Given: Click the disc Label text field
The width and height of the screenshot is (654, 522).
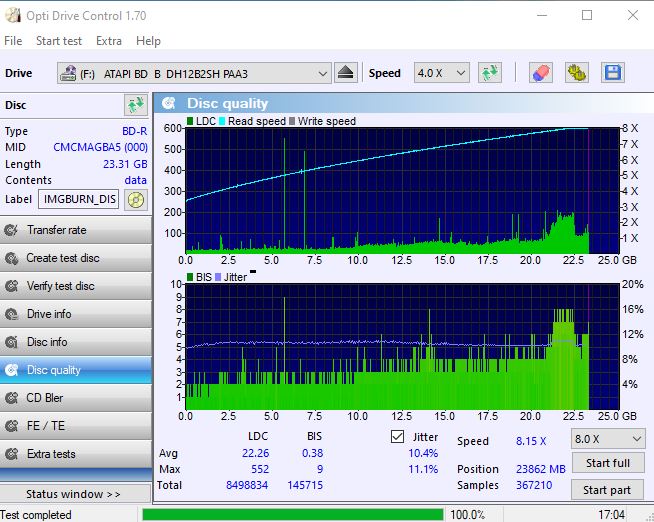Looking at the screenshot, I should click(x=80, y=199).
